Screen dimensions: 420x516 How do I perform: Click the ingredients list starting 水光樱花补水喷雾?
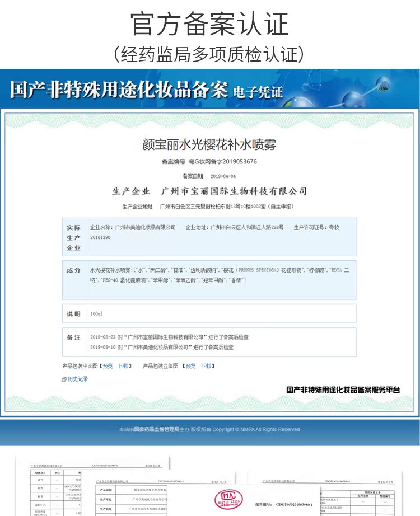click(220, 275)
